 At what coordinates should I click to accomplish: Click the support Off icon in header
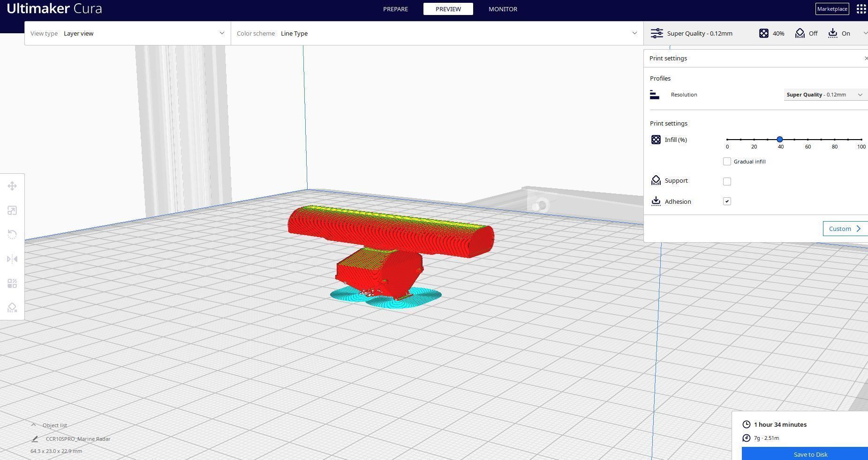point(800,33)
